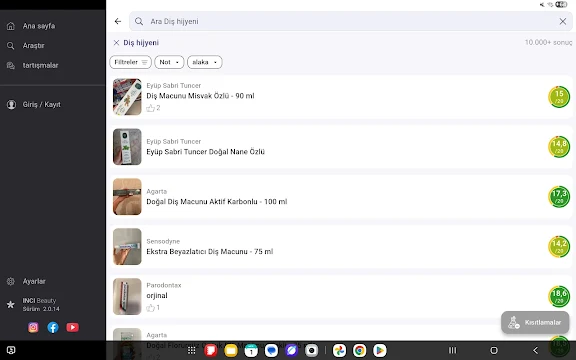576x360 pixels.
Task: Open score badge 15/20
Action: point(559,97)
